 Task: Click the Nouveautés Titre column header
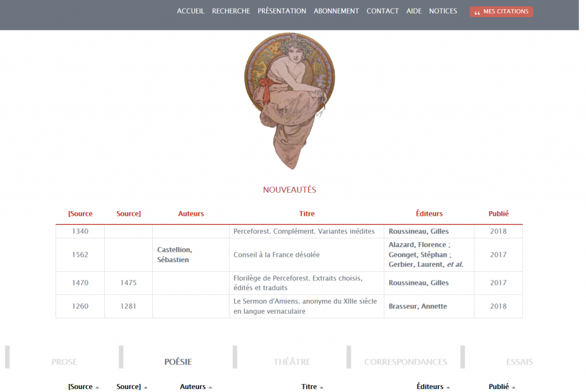[x=307, y=214]
